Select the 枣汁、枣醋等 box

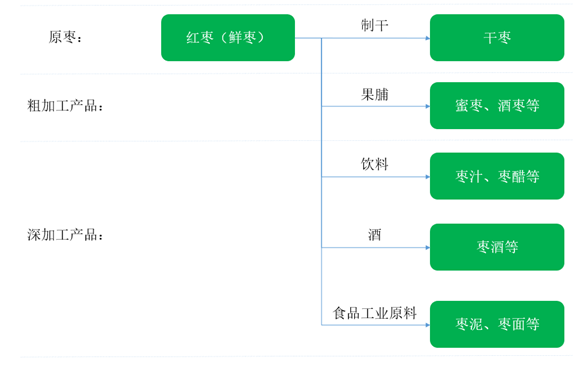[x=497, y=176]
